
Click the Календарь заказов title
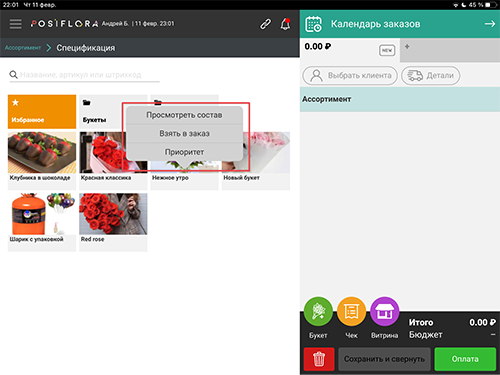[x=375, y=24]
